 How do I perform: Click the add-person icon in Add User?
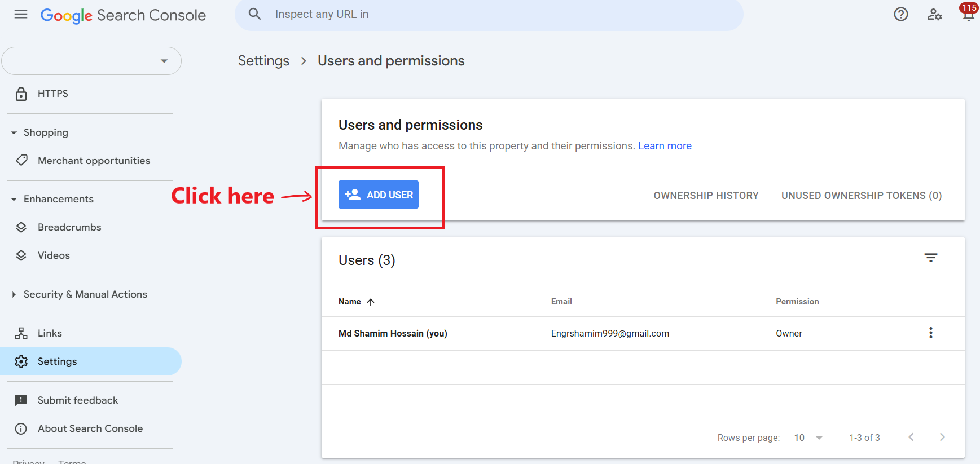(x=353, y=195)
